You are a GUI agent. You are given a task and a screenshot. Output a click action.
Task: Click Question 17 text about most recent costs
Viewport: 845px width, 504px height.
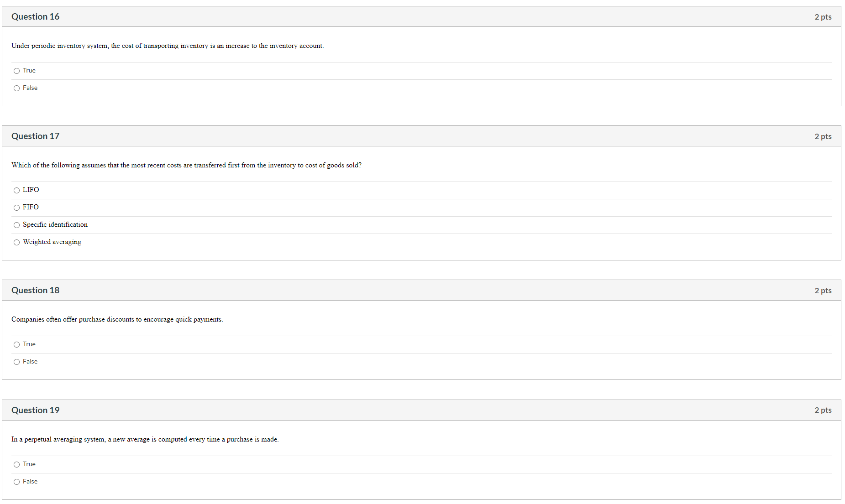(x=186, y=165)
